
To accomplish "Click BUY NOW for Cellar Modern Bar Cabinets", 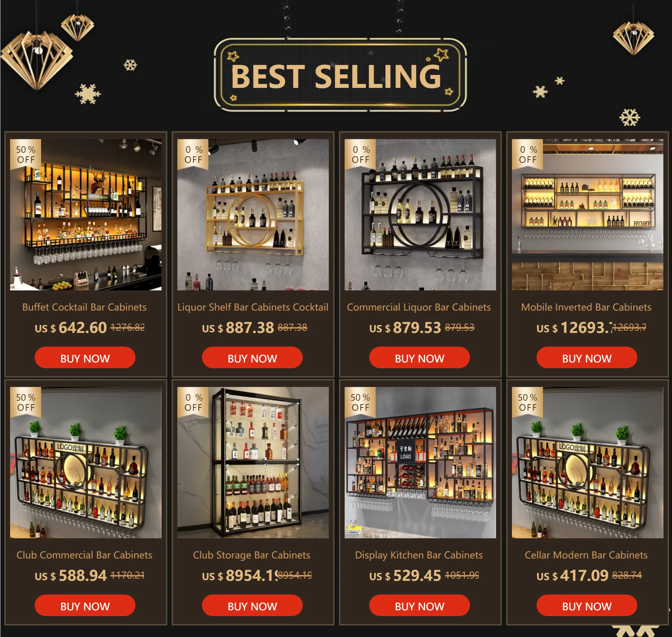I will tap(587, 606).
